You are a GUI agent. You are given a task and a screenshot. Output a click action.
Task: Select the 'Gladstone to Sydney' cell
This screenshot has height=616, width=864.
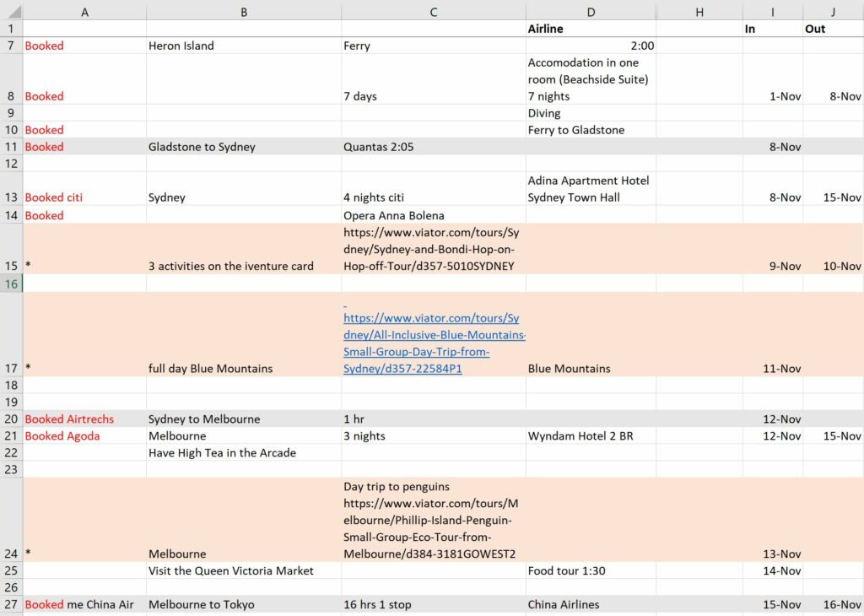pos(244,147)
